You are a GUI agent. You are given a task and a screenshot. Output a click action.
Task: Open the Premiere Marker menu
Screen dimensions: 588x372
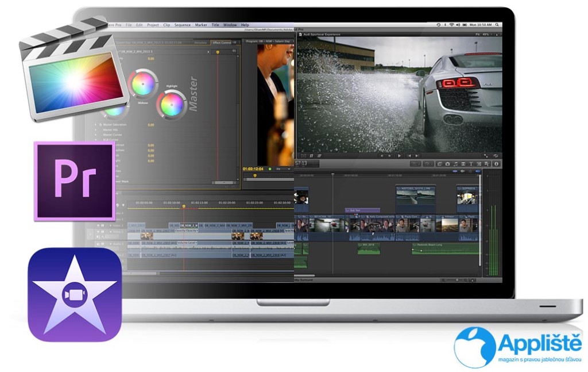click(x=201, y=25)
